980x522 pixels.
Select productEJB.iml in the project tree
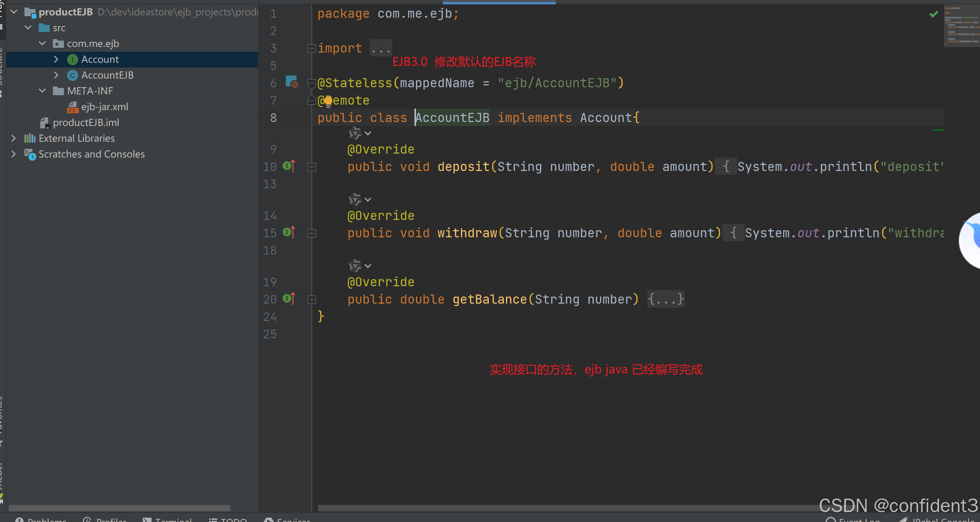[x=86, y=122]
